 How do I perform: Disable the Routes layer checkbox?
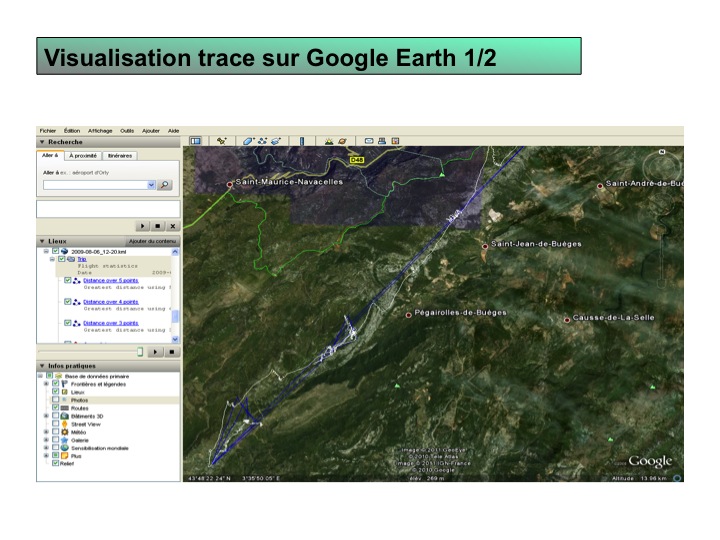coord(56,408)
